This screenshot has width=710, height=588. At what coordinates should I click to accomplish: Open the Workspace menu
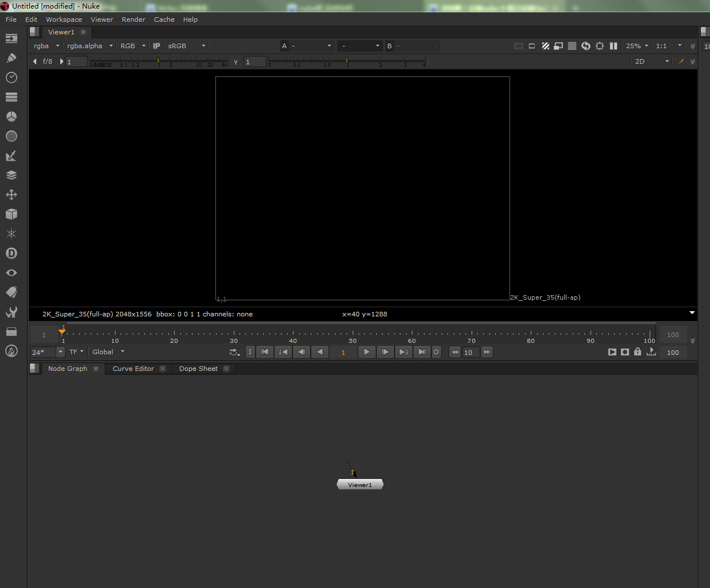[64, 20]
